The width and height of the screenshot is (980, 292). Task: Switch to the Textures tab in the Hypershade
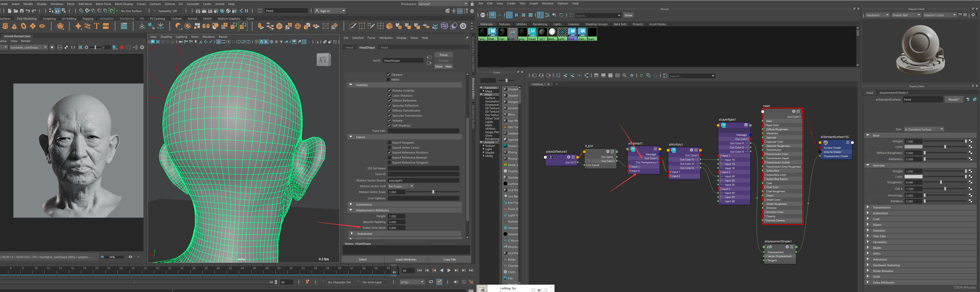504,24
